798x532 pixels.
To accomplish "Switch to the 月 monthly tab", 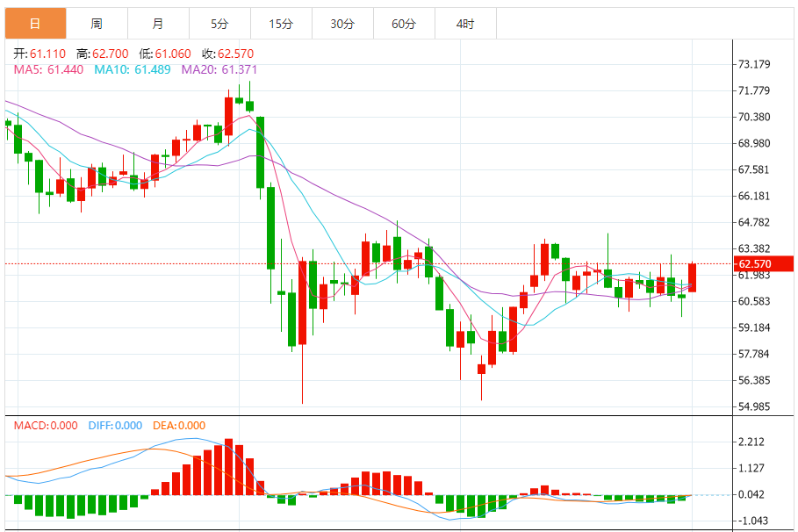I will point(158,24).
